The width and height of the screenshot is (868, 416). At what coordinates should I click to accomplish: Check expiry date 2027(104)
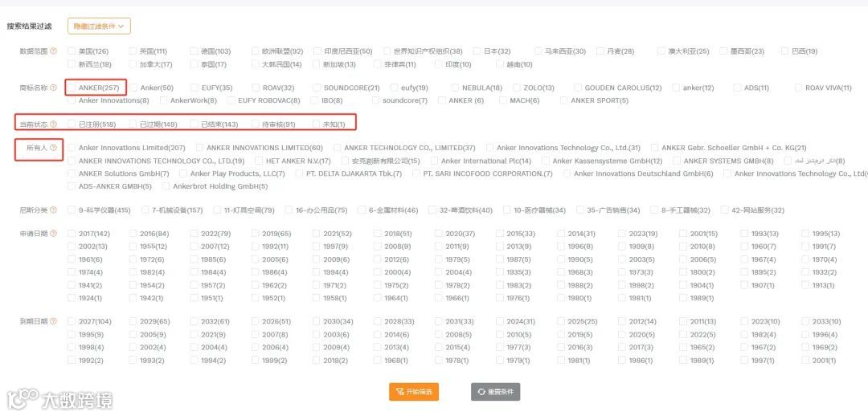click(72, 321)
